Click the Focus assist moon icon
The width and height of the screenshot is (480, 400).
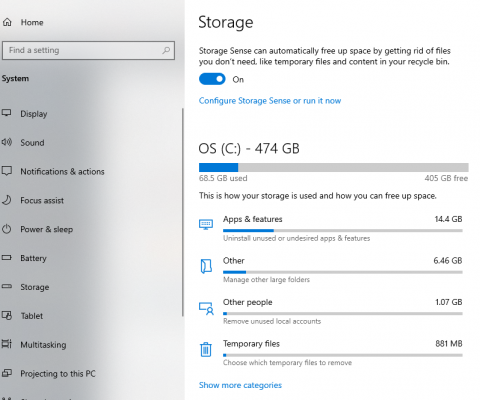pyautogui.click(x=7, y=200)
